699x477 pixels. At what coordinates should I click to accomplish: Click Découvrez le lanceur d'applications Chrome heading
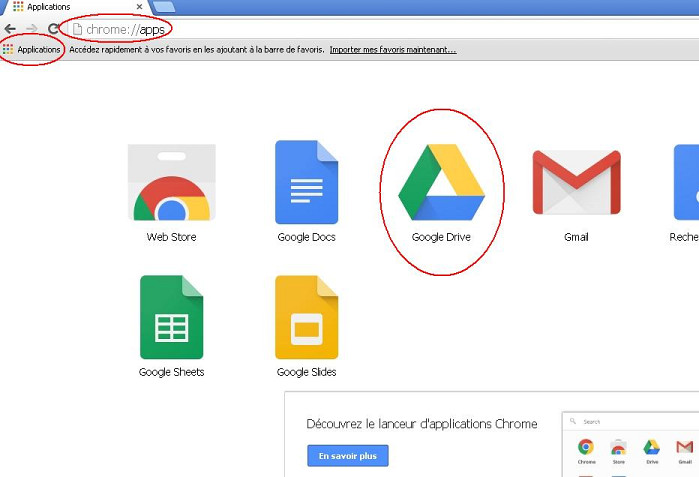422,424
